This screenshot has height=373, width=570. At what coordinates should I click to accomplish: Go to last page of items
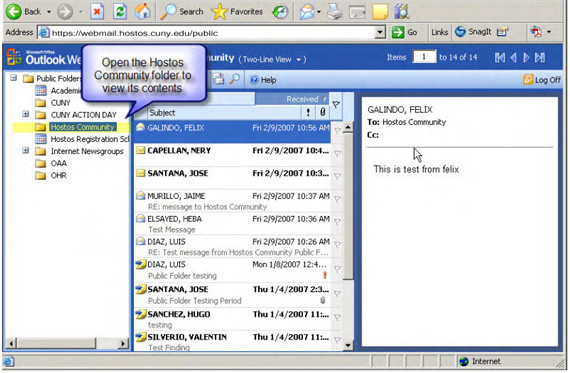pos(540,57)
